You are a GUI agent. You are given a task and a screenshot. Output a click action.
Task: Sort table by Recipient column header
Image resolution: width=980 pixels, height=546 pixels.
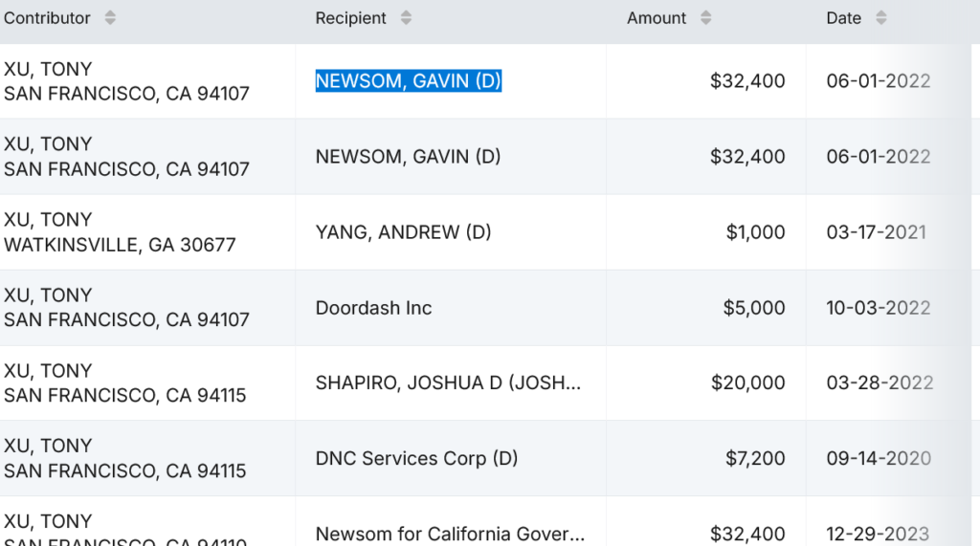[x=351, y=18]
